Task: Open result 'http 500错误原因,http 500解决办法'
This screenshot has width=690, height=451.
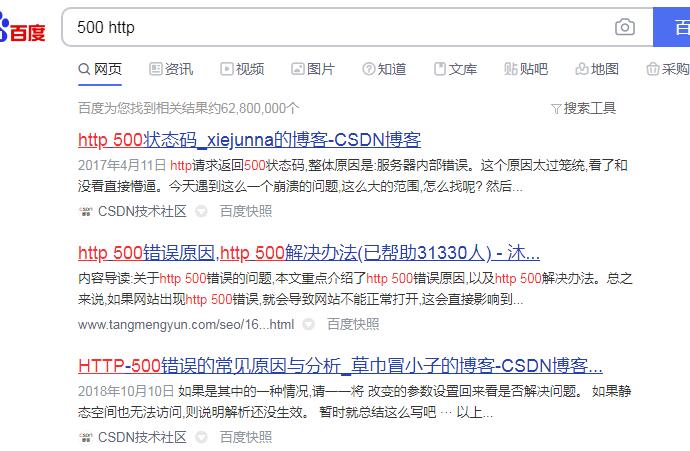Action: 309,253
